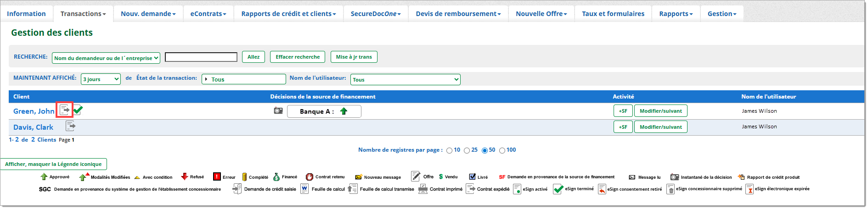This screenshot has width=868, height=209.
Task: Click inside the search text field
Action: (201, 57)
